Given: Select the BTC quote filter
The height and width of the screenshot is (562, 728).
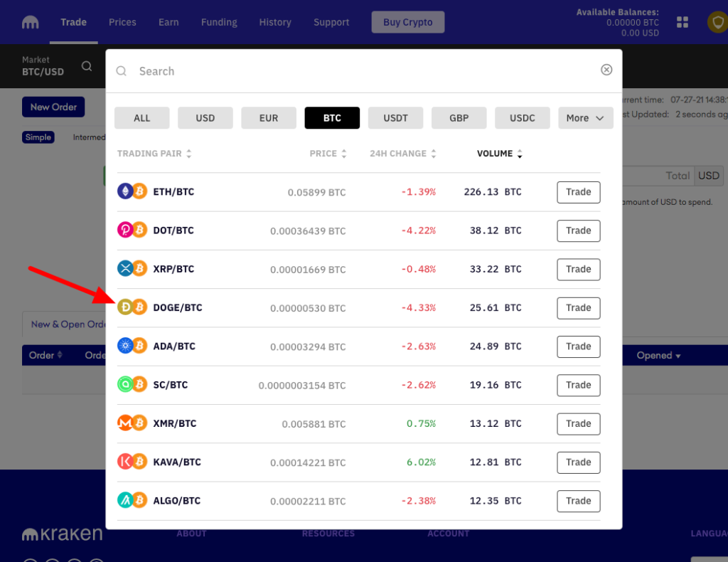Looking at the screenshot, I should coord(332,118).
